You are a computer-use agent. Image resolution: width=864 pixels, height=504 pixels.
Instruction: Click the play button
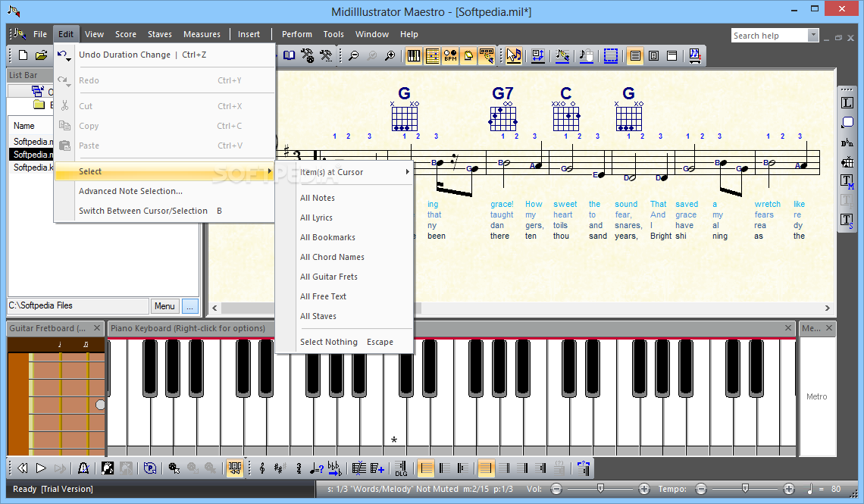pyautogui.click(x=41, y=468)
